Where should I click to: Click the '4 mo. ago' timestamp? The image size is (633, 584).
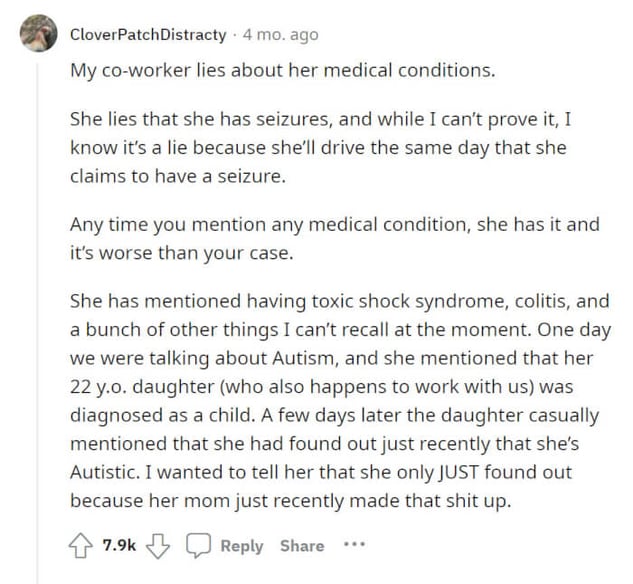281,35
